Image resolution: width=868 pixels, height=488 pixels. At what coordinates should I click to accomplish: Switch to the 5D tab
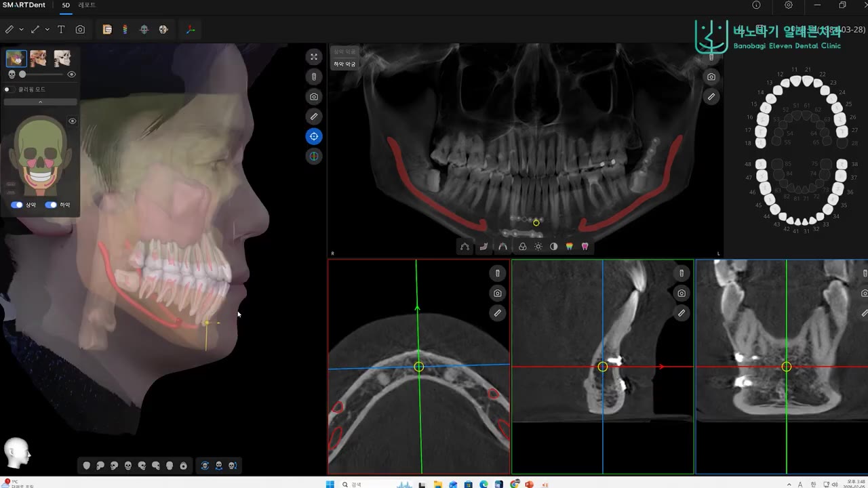pyautogui.click(x=66, y=5)
